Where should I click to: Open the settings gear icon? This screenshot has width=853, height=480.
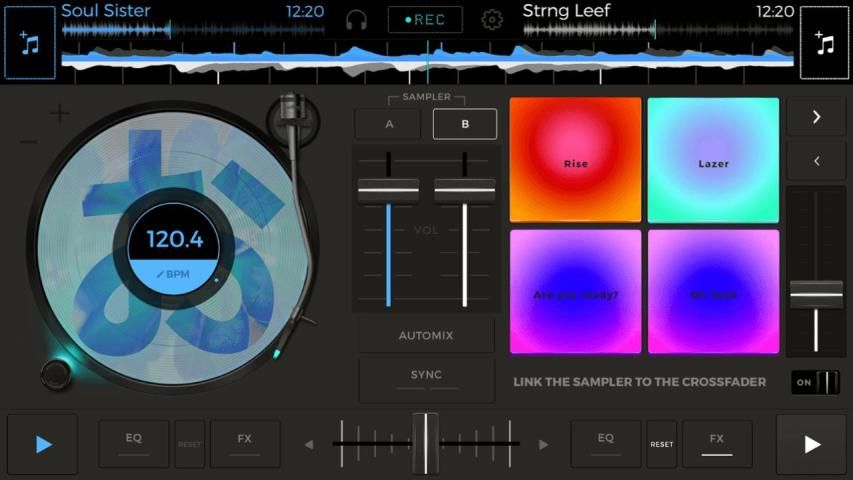point(492,19)
